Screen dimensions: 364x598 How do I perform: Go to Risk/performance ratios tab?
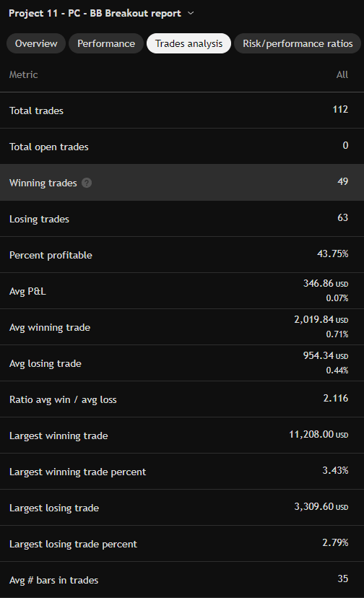coord(298,43)
